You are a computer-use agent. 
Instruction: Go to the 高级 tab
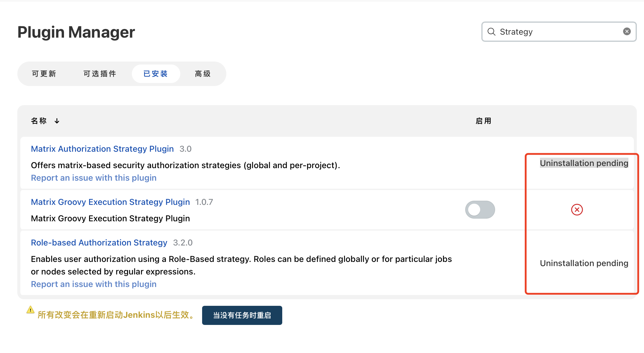tap(203, 74)
